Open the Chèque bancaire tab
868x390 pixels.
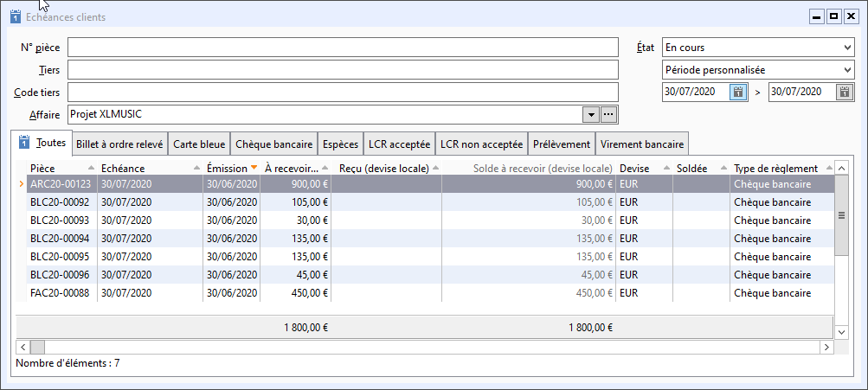[x=274, y=144]
